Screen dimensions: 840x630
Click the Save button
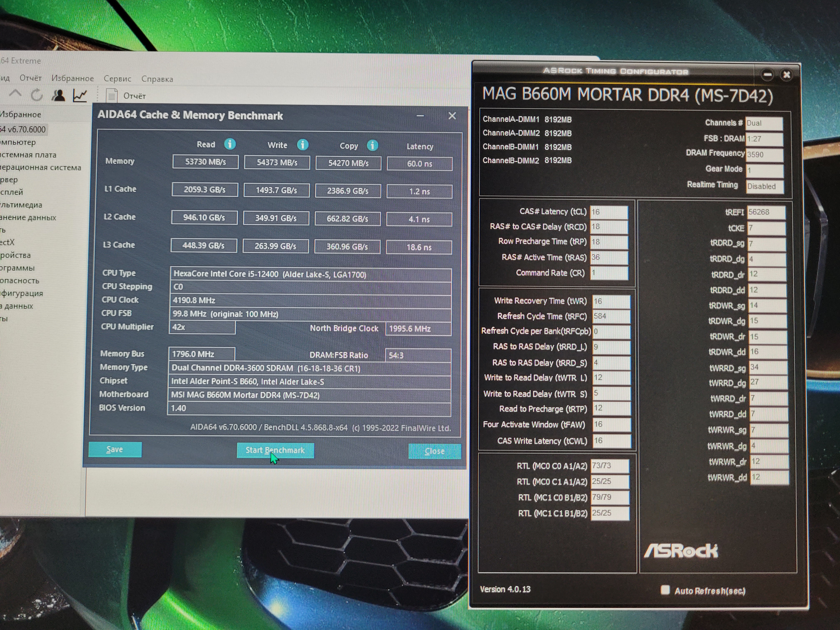[x=115, y=450]
